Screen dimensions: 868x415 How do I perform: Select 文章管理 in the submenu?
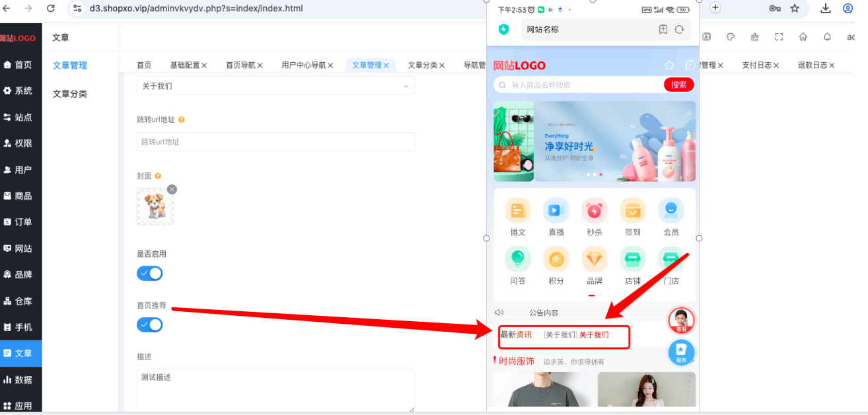70,65
